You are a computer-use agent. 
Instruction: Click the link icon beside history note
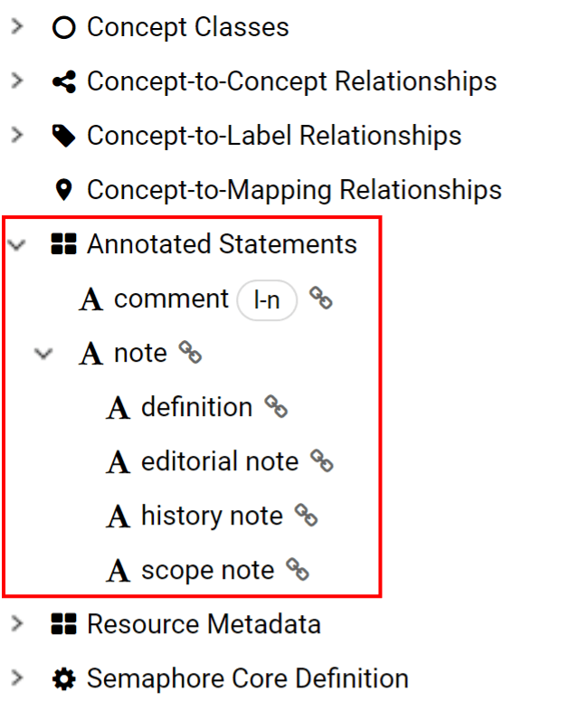pos(307,516)
